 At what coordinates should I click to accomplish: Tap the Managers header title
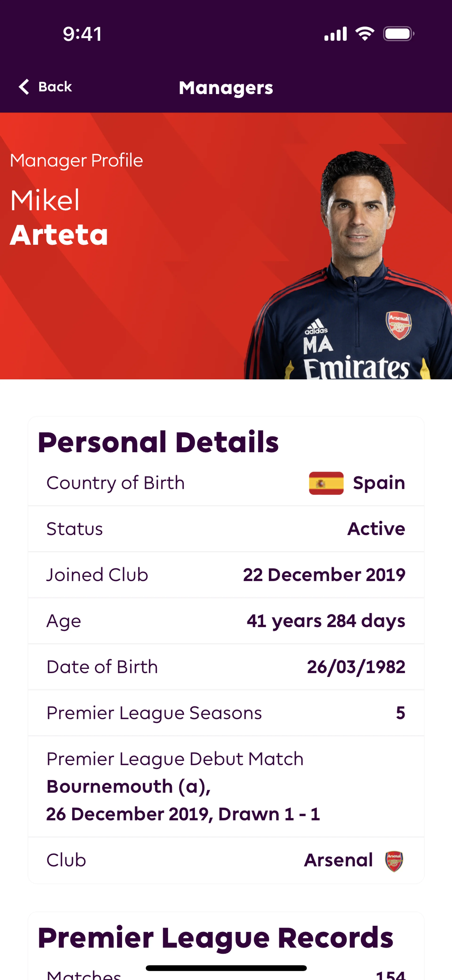[x=226, y=88]
